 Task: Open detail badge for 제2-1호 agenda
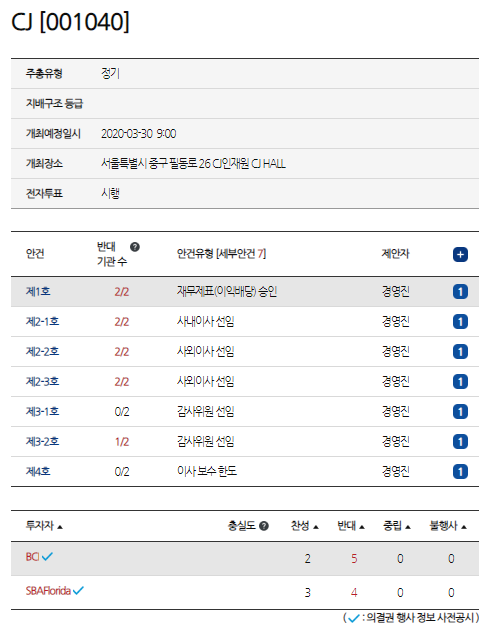460,321
